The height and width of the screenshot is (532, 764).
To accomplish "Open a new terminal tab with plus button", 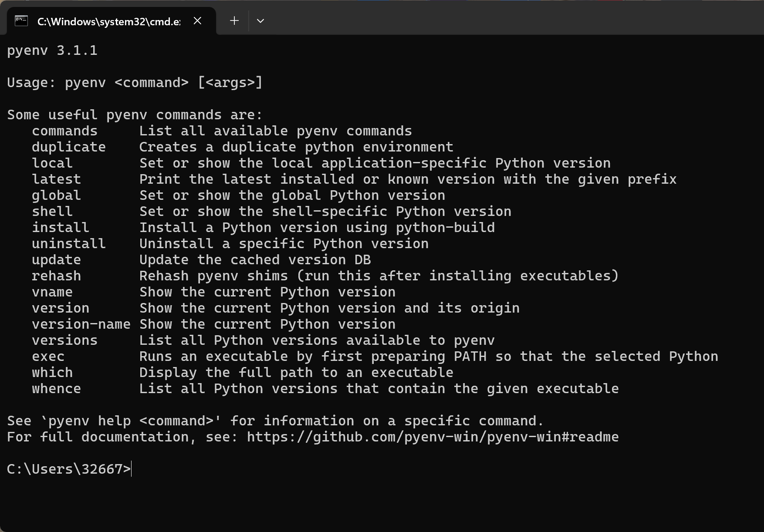I will click(234, 21).
